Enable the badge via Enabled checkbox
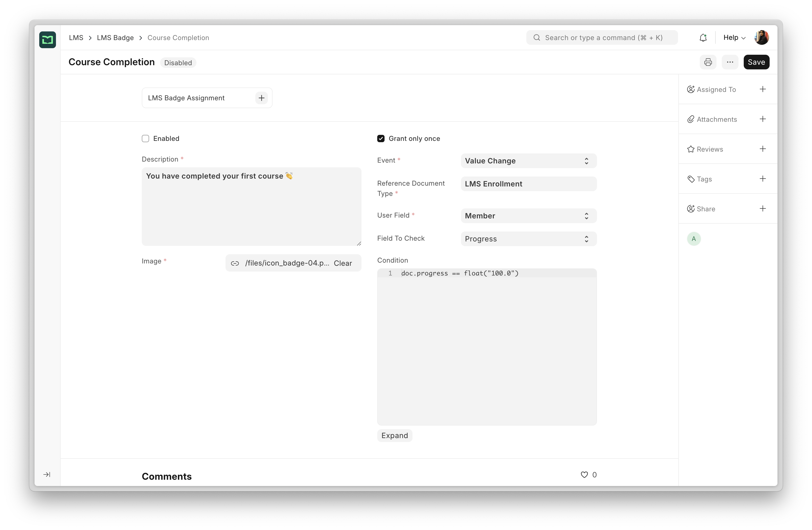The height and width of the screenshot is (530, 812). click(x=146, y=139)
